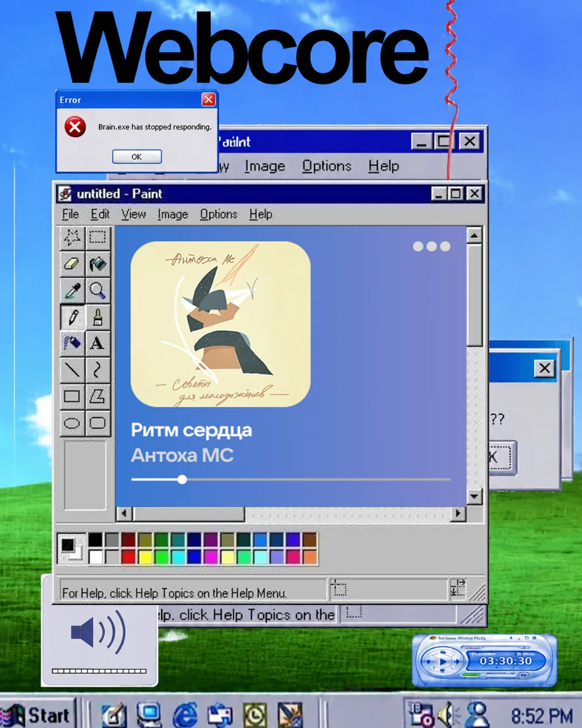Choose the Brush tool

[x=98, y=317]
